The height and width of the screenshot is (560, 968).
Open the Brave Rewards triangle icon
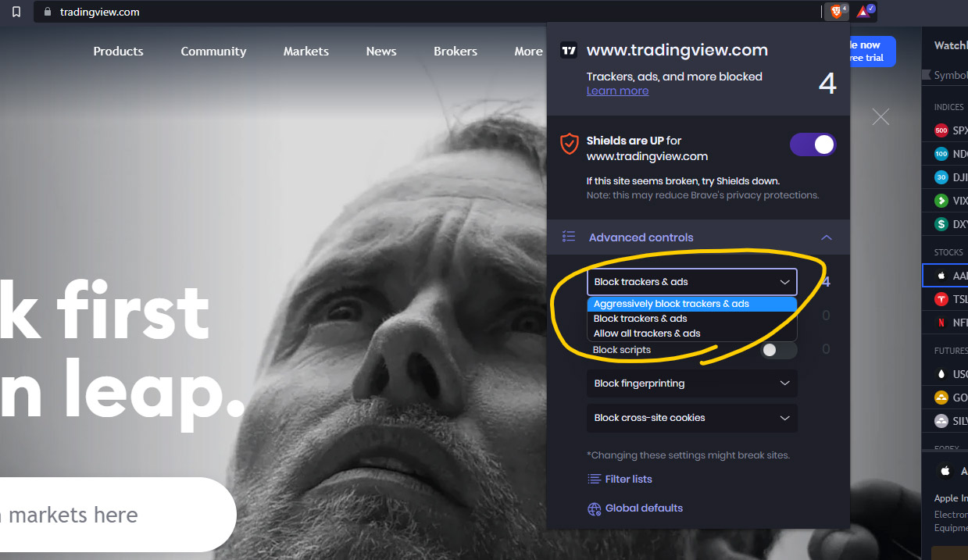click(865, 12)
